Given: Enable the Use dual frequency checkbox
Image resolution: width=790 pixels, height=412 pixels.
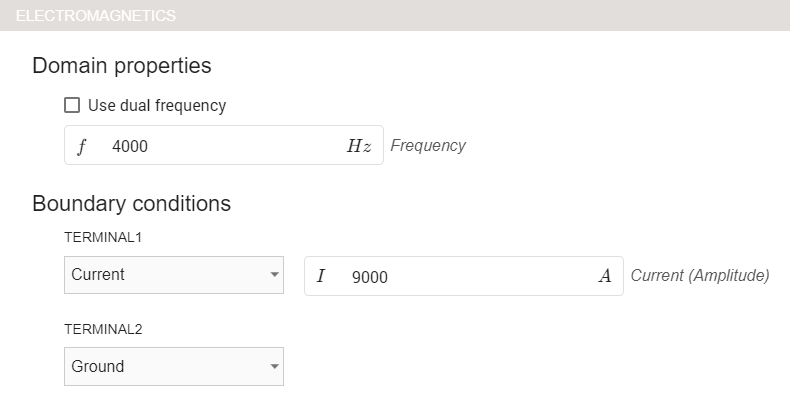Looking at the screenshot, I should tap(72, 105).
